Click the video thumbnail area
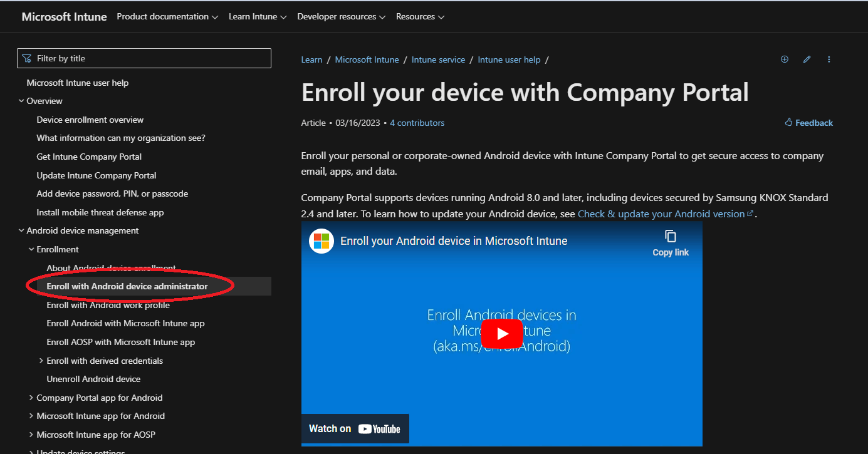Viewport: 868px width, 454px height. [502, 334]
